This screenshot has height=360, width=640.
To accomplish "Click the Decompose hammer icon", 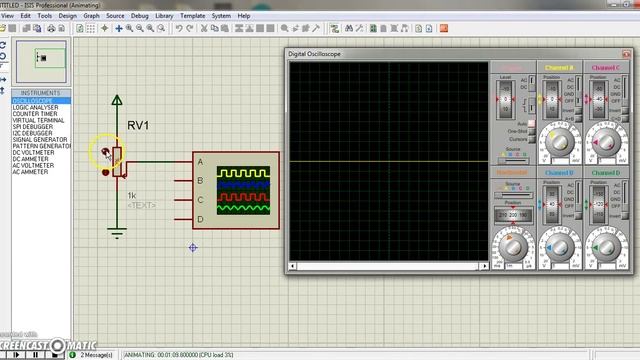I will coord(316,28).
